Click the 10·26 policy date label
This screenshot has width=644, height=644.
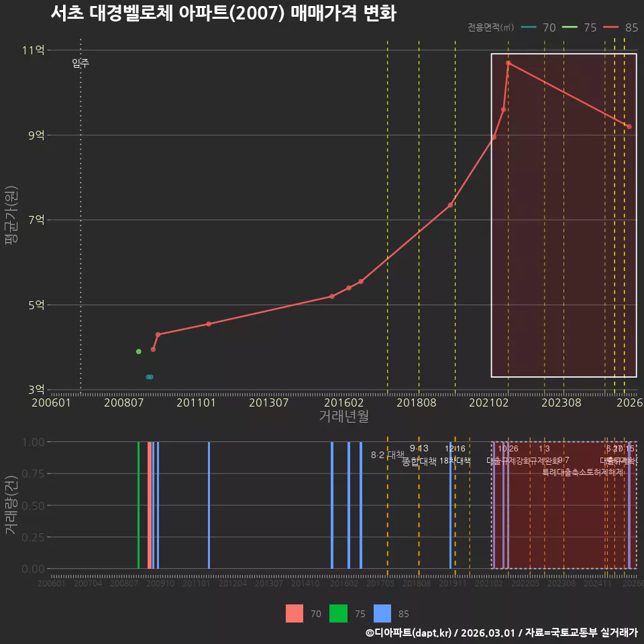(508, 449)
